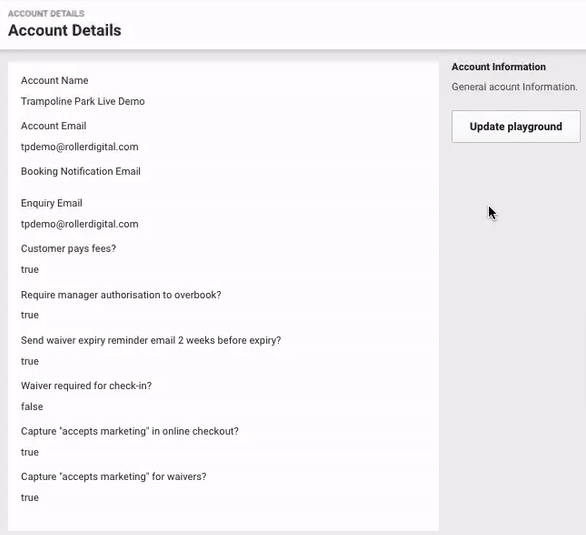586x535 pixels.
Task: Click the true value under Customer pays fees
Action: (x=30, y=269)
